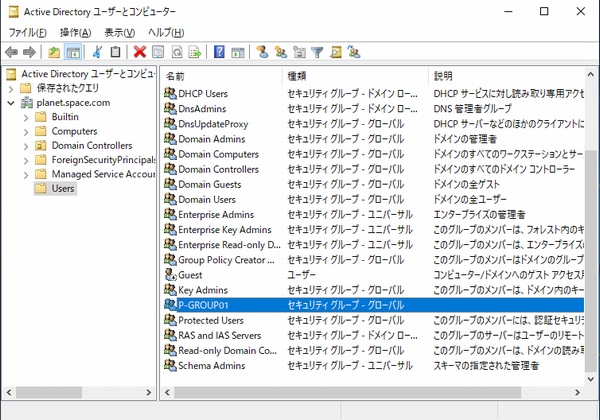Select the Domain Guests row
Screen dimensions: 600x420
pos(373,184)
